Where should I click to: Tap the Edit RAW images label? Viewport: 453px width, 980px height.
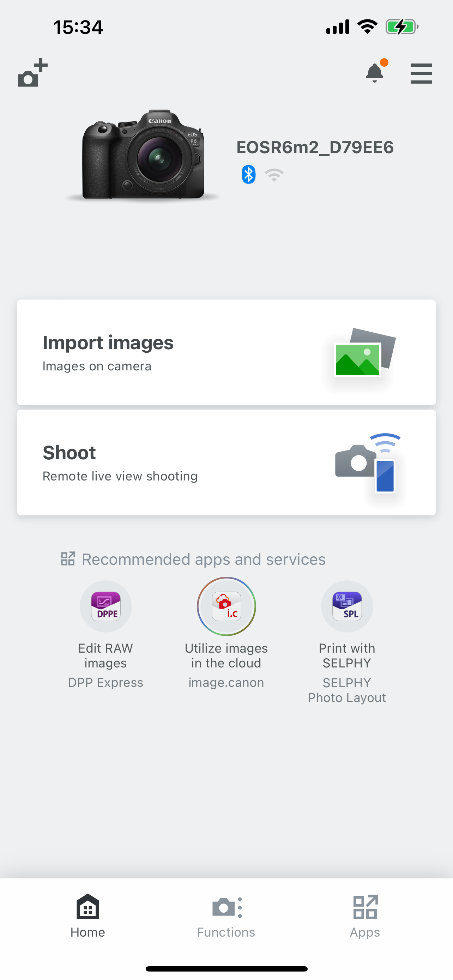click(106, 655)
